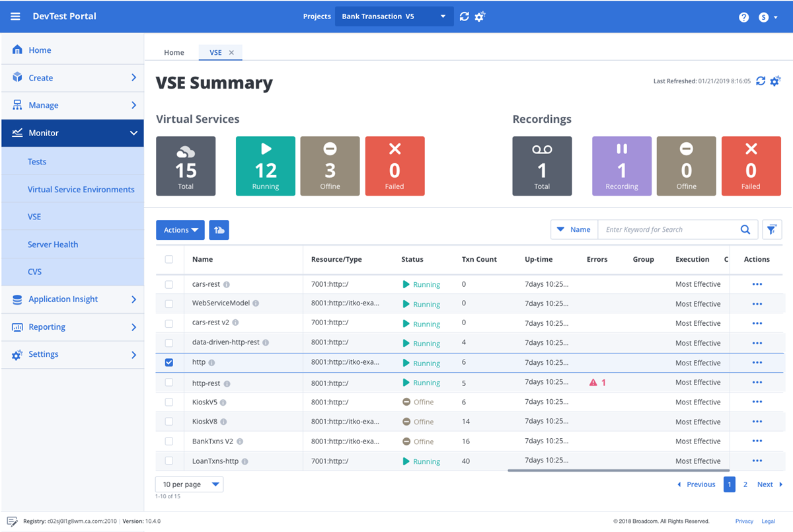The image size is (793, 532).
Task: Open the Actions dropdown button
Action: click(180, 230)
